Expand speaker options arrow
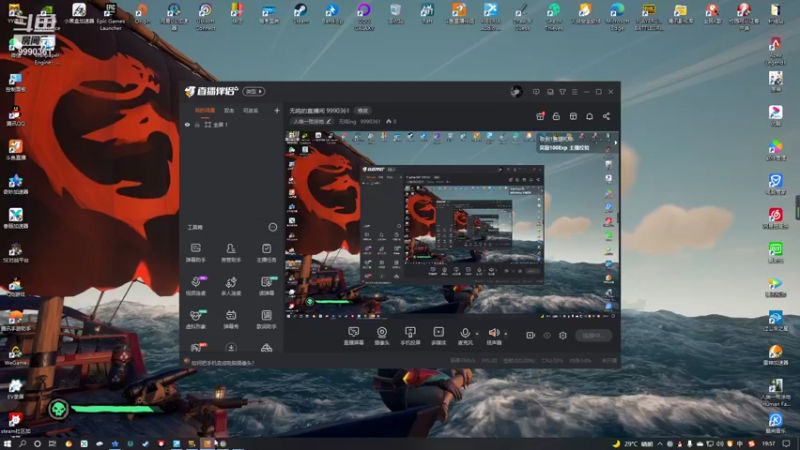The width and height of the screenshot is (800, 450). 506,334
